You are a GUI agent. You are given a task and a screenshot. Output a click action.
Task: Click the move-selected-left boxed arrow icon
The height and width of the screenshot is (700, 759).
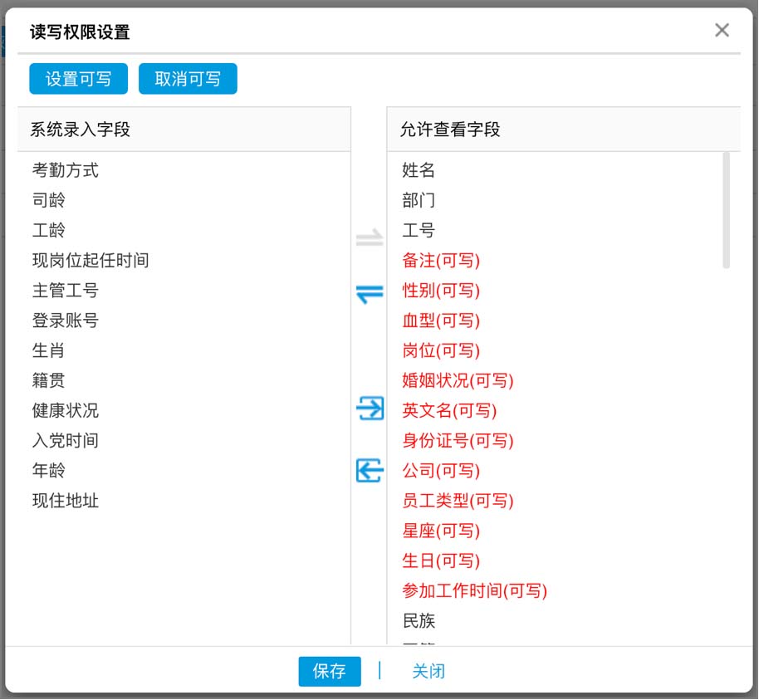(x=369, y=470)
